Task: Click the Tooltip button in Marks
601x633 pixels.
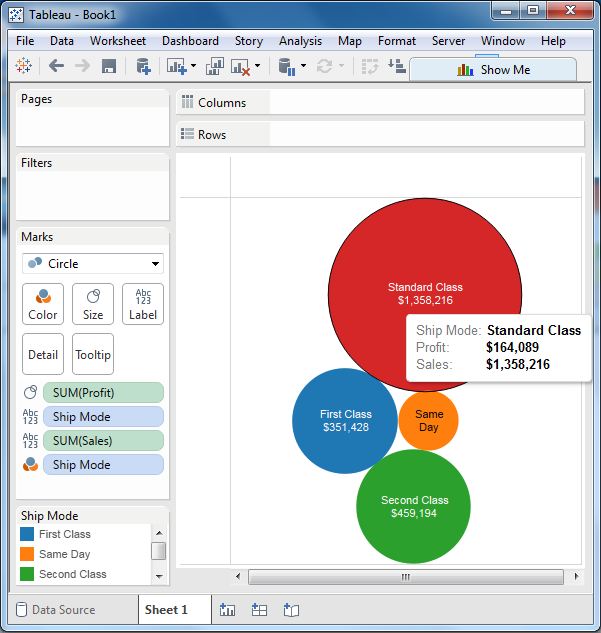Action: pos(93,354)
